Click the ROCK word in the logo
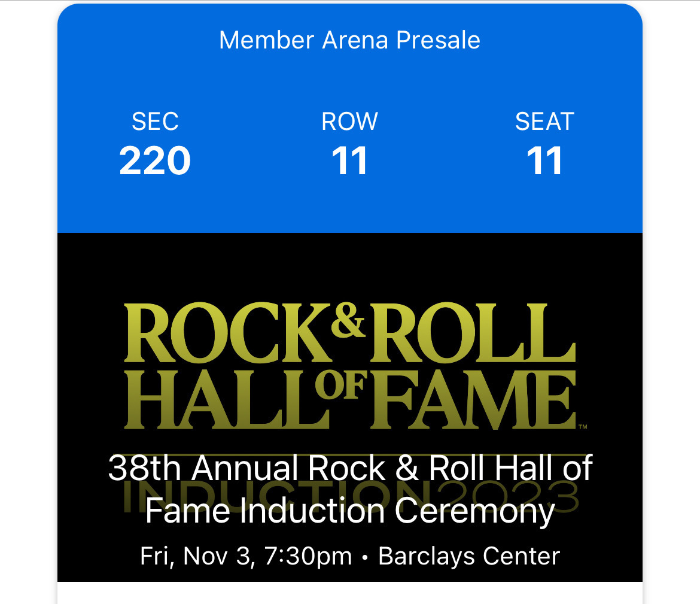The width and height of the screenshot is (700, 604). [x=228, y=332]
